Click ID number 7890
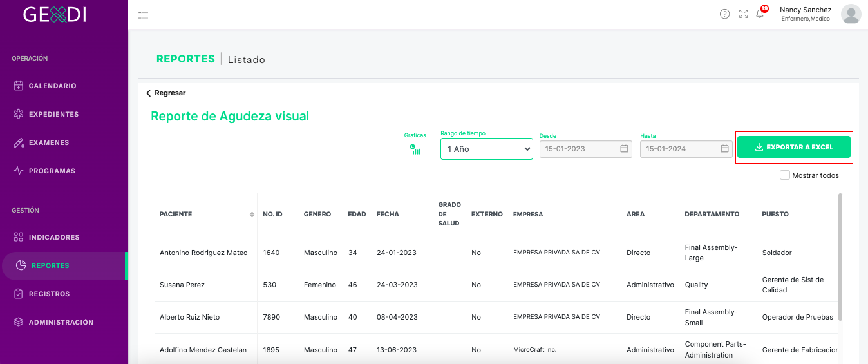 pos(272,317)
